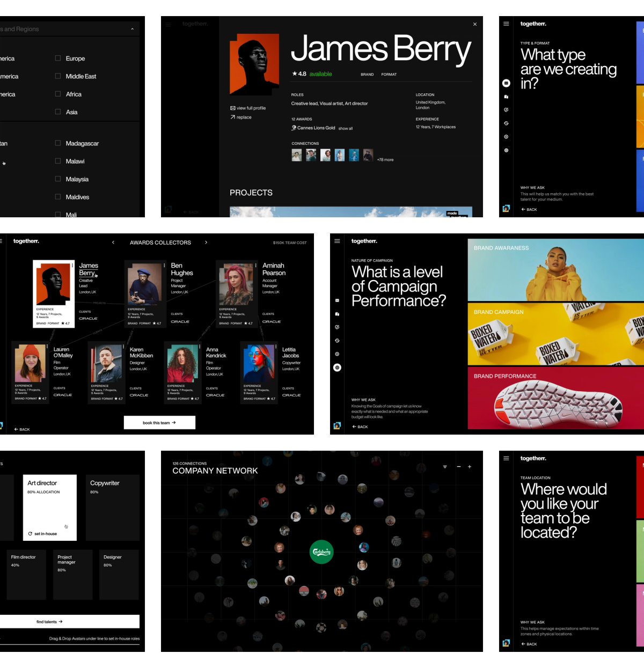Zoom in on Company Network with plus control
The image size is (644, 668).
pos(469,467)
